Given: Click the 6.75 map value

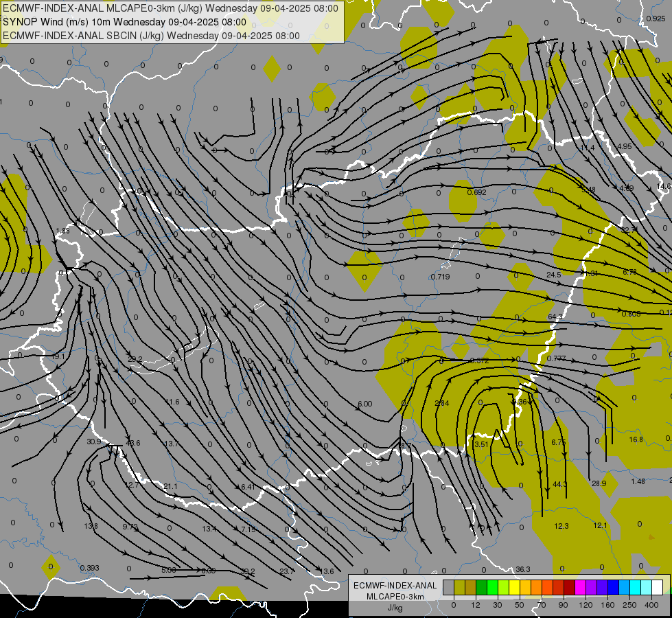Looking at the screenshot, I should click(559, 442).
